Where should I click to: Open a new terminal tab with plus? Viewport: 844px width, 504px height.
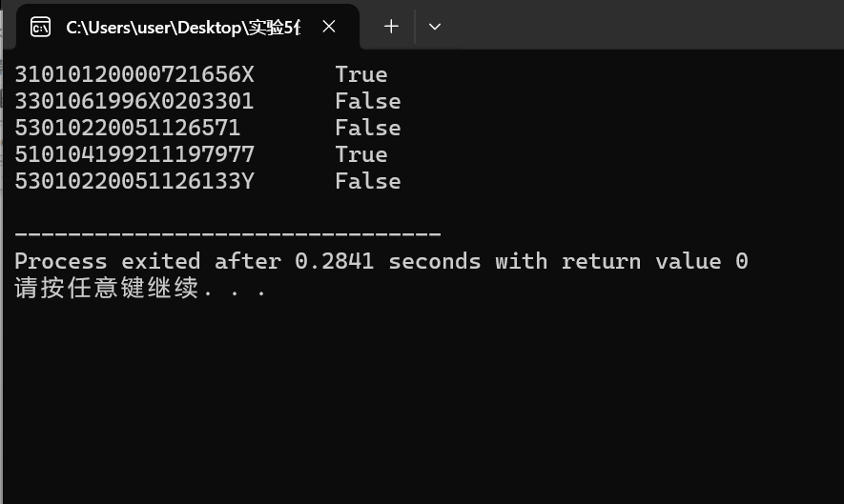[x=391, y=27]
